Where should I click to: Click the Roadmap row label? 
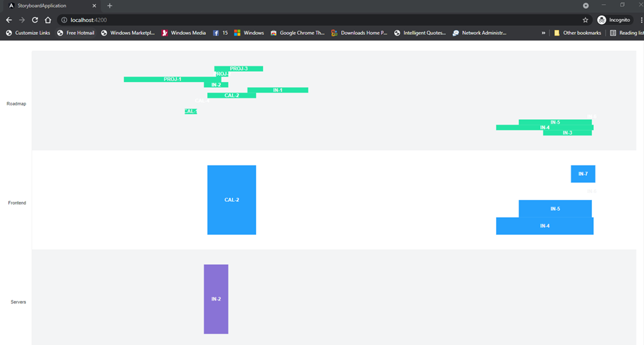coord(16,104)
